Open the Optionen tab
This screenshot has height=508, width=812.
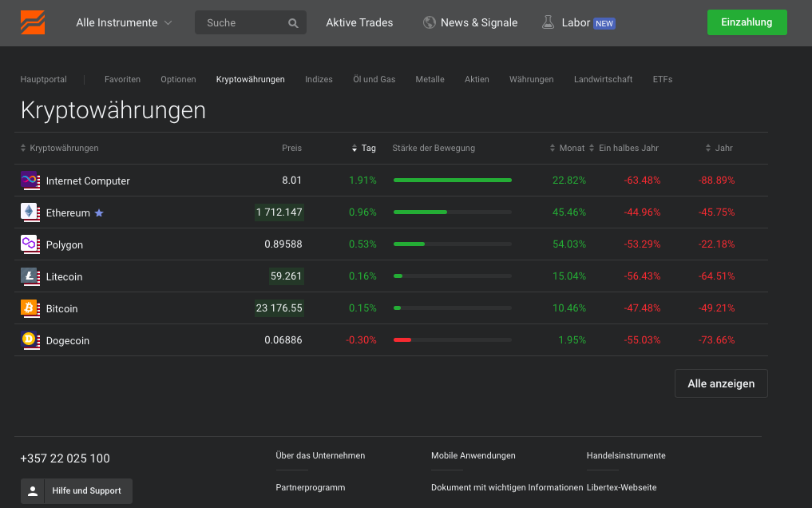178,79
